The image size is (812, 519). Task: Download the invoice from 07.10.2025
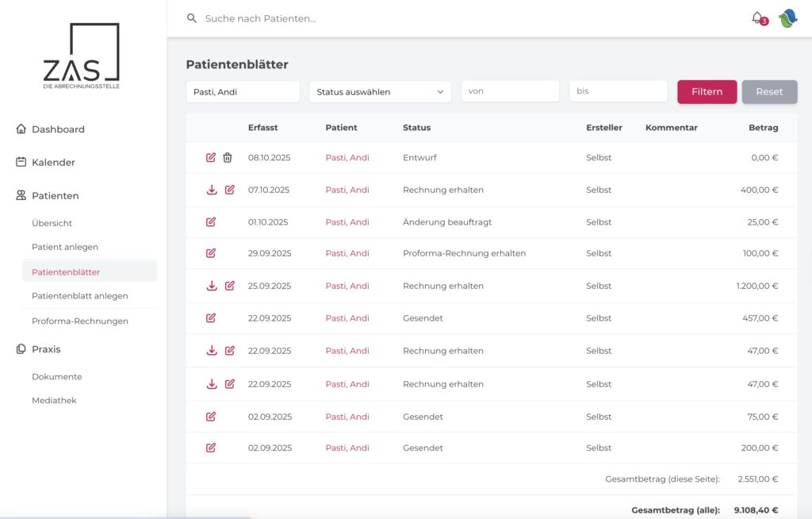click(x=212, y=190)
